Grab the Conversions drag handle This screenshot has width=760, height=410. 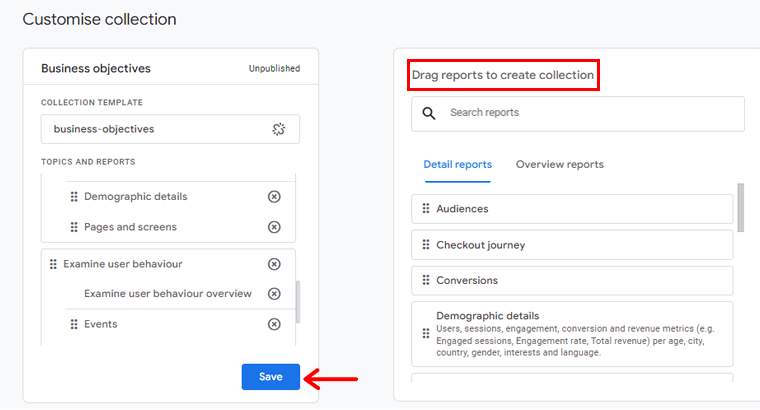click(x=426, y=280)
